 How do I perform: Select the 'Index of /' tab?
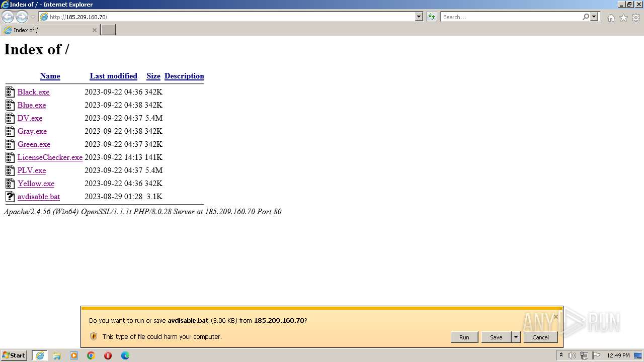point(50,30)
